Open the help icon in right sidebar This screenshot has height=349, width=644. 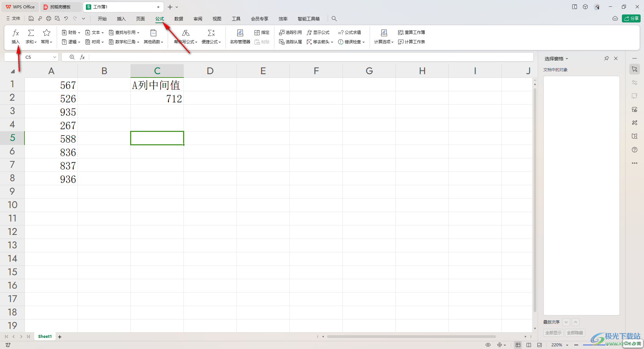click(635, 150)
